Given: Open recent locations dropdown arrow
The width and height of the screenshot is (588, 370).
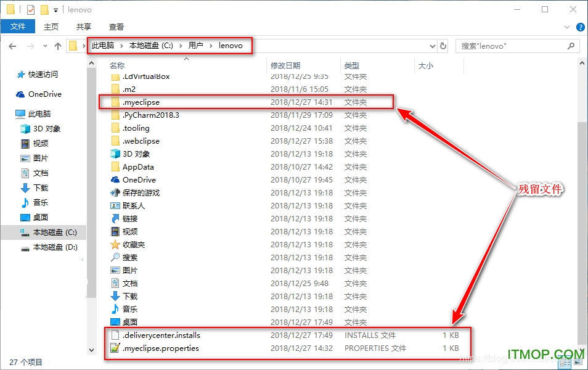Looking at the screenshot, I should (x=45, y=46).
